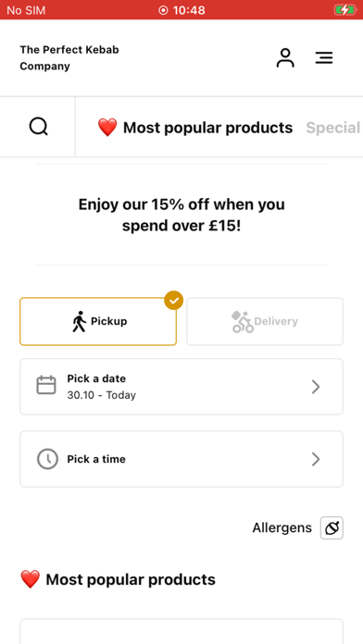Tap the search magnifier icon
363x644 pixels.
coord(38,127)
